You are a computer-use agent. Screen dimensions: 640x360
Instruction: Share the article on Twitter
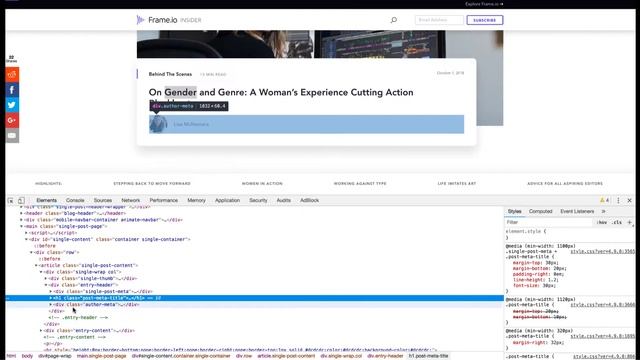tap(12, 105)
